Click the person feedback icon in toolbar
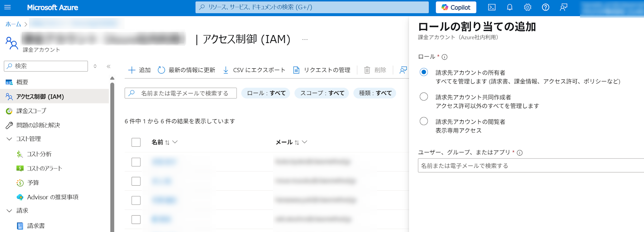Image resolution: width=644 pixels, height=232 pixels. (x=403, y=70)
